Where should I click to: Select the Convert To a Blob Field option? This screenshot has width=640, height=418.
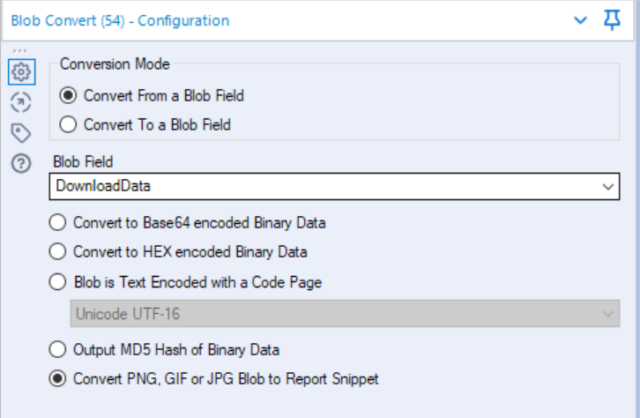pos(145,125)
